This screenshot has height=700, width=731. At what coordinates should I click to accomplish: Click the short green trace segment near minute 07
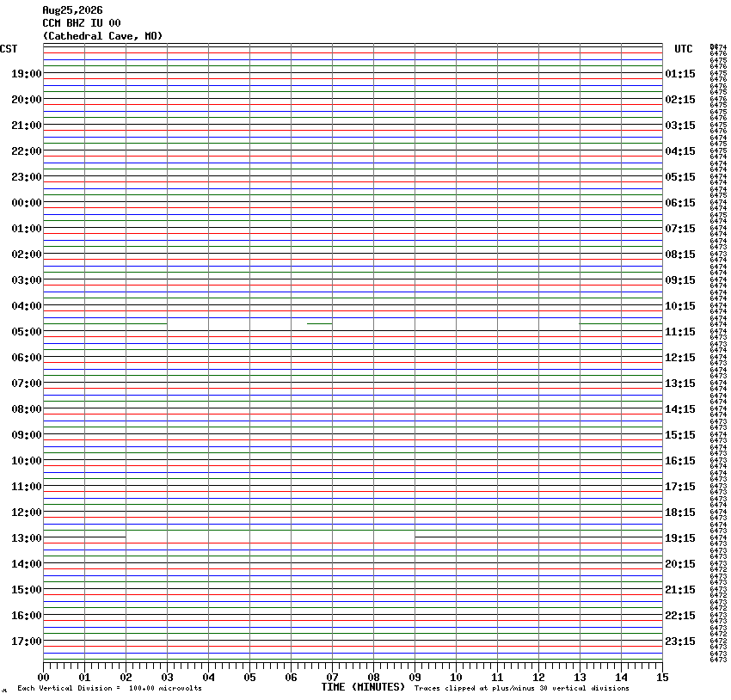(319, 323)
